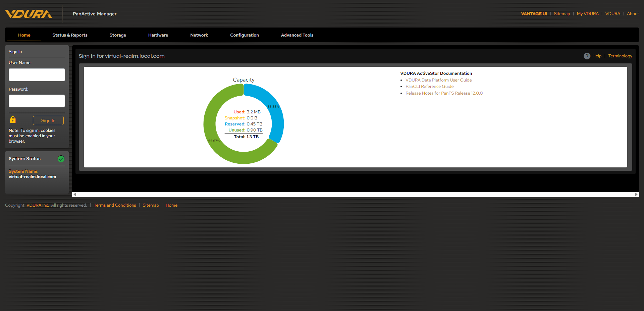Click the 'Unused: 0.90 TB' value
The height and width of the screenshot is (311, 644).
tap(246, 130)
